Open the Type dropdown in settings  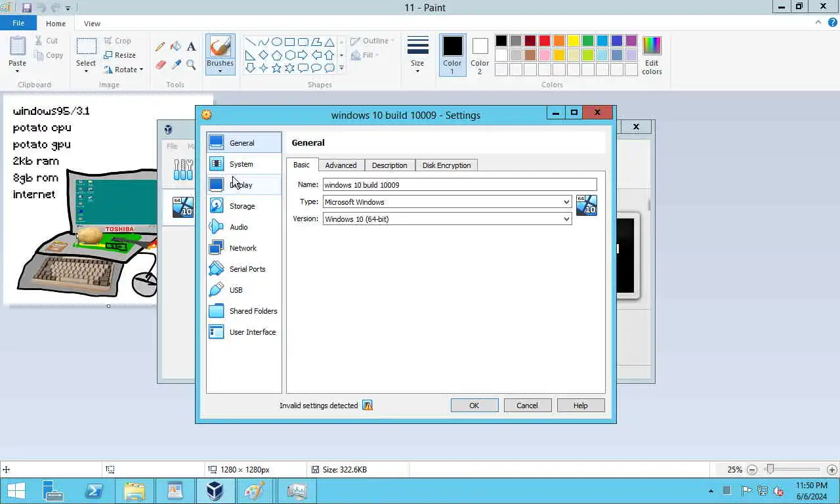[447, 202]
